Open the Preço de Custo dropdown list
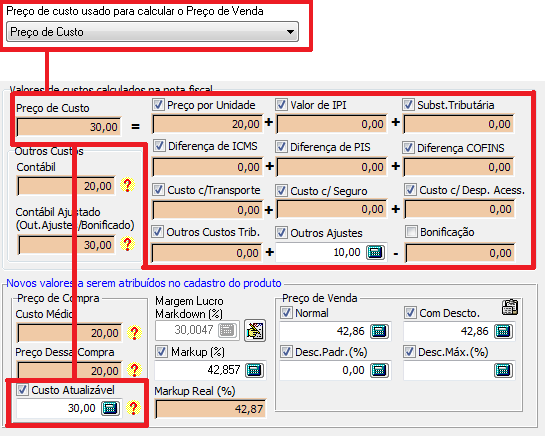 point(152,32)
